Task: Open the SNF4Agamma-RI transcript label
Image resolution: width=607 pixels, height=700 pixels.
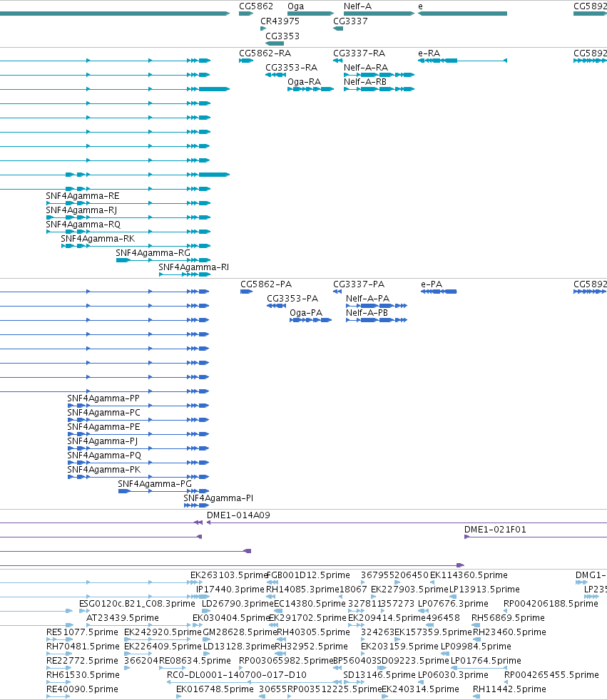Action: [194, 267]
